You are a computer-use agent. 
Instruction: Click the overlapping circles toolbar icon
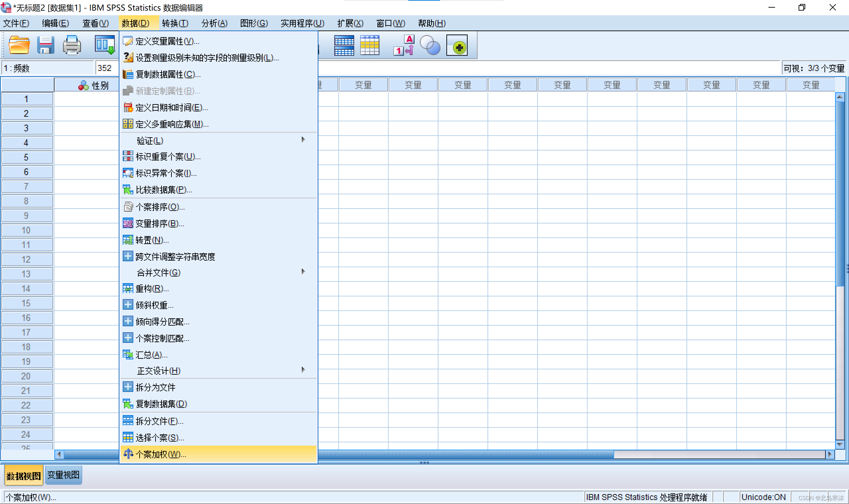point(430,45)
